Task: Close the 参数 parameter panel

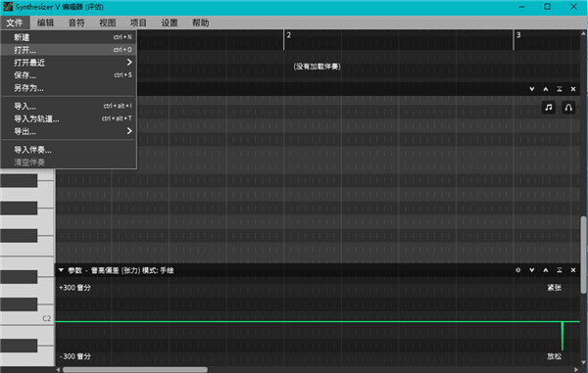Action: 573,270
